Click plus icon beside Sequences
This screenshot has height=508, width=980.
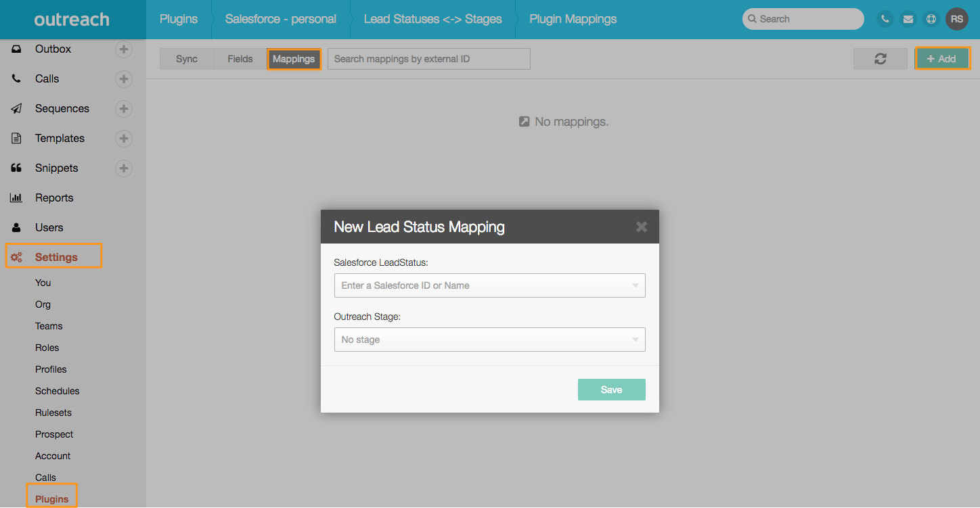123,108
